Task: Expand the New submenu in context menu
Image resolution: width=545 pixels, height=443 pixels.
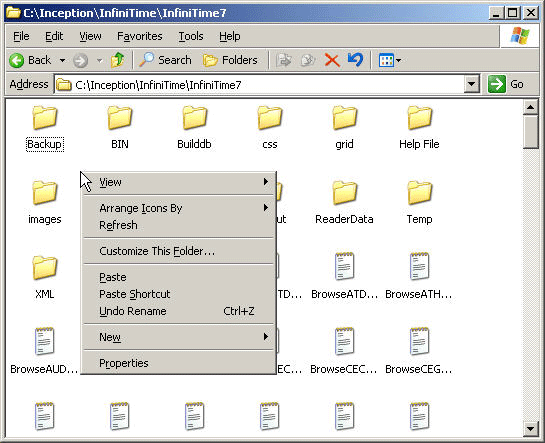Action: tap(179, 337)
